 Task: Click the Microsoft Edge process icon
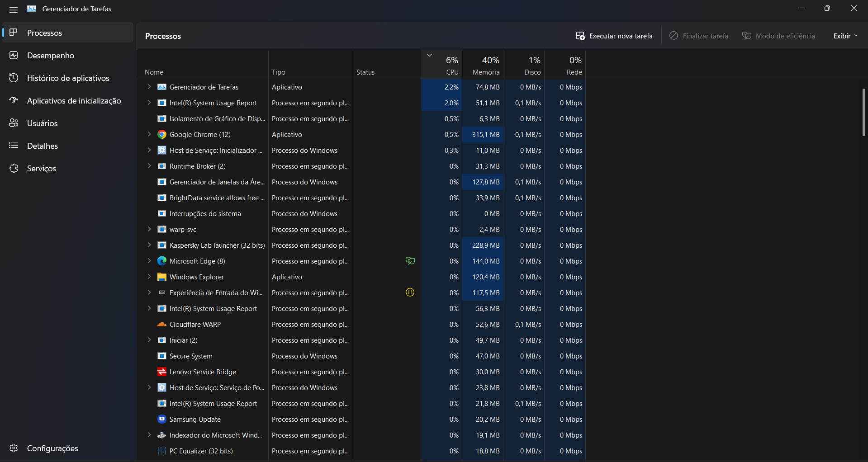(x=161, y=261)
